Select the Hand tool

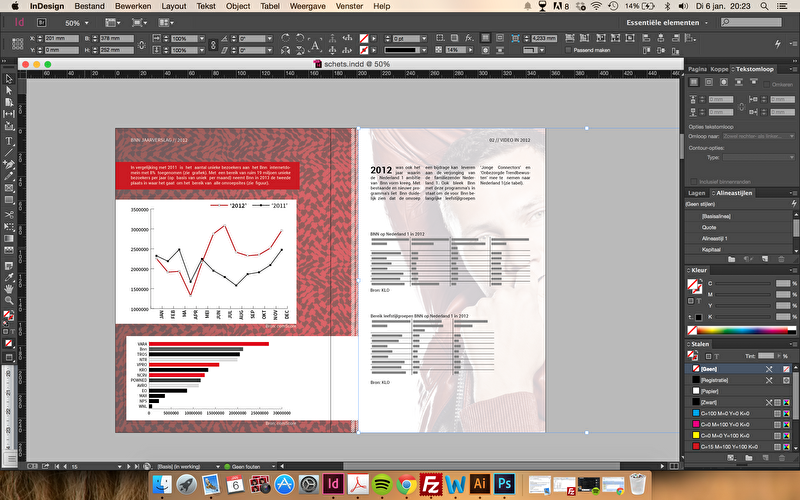9,289
